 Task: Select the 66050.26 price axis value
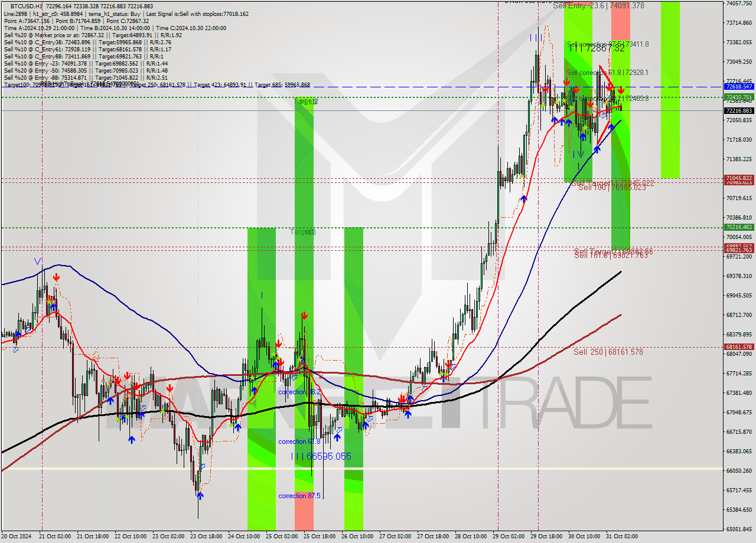(x=739, y=471)
